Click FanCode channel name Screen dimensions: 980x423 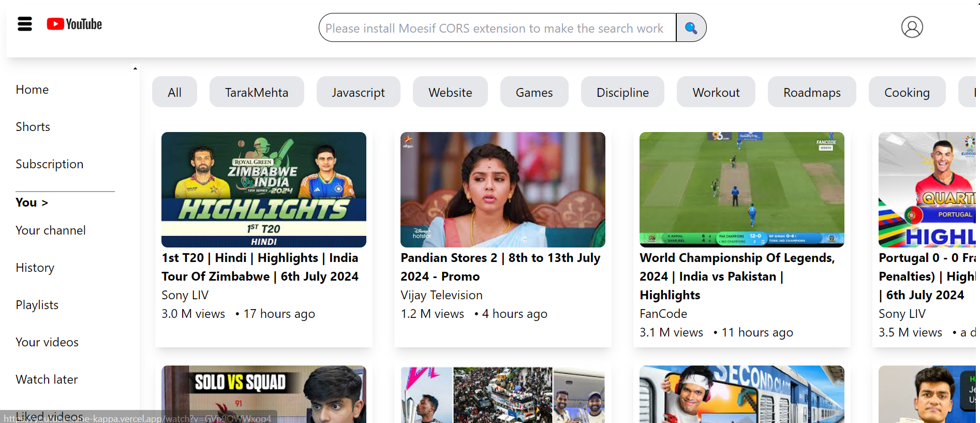click(x=663, y=314)
